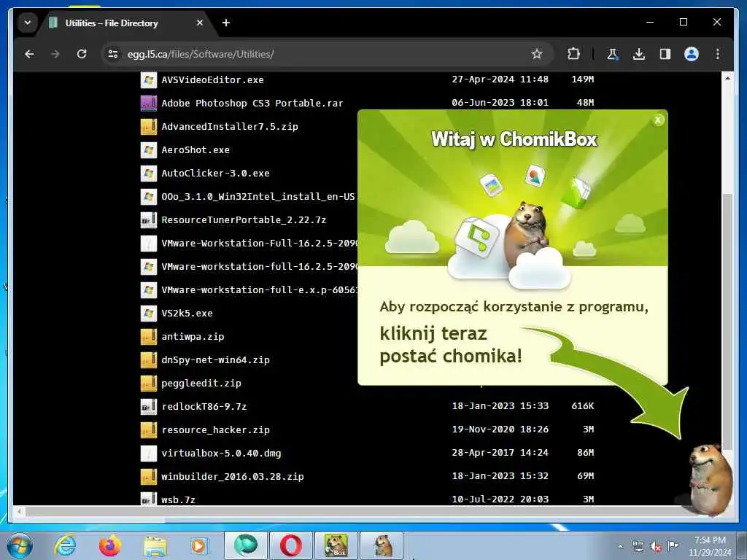Open AdvancedInstaller7.5.zip link
The image size is (747, 560).
pyautogui.click(x=230, y=127)
